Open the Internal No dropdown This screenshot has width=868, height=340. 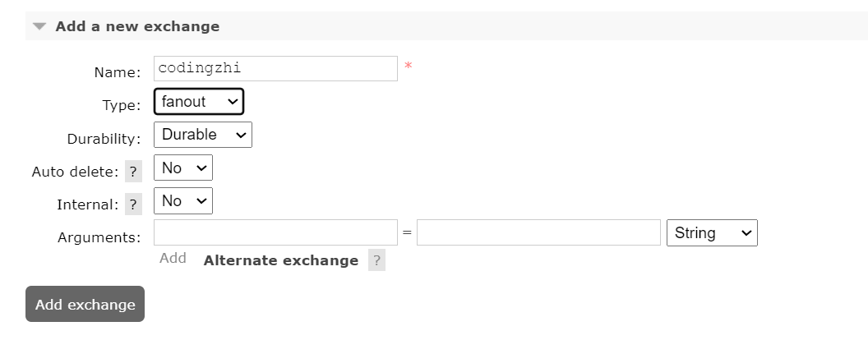tap(183, 201)
